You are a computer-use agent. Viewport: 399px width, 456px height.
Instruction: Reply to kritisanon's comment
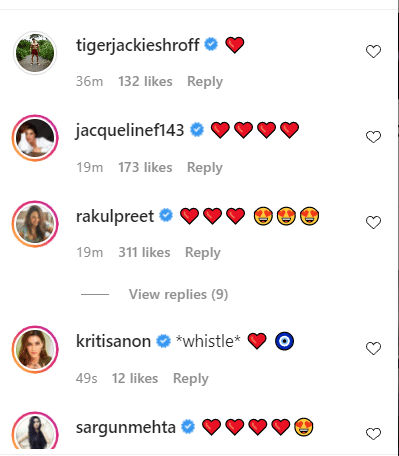tap(191, 379)
